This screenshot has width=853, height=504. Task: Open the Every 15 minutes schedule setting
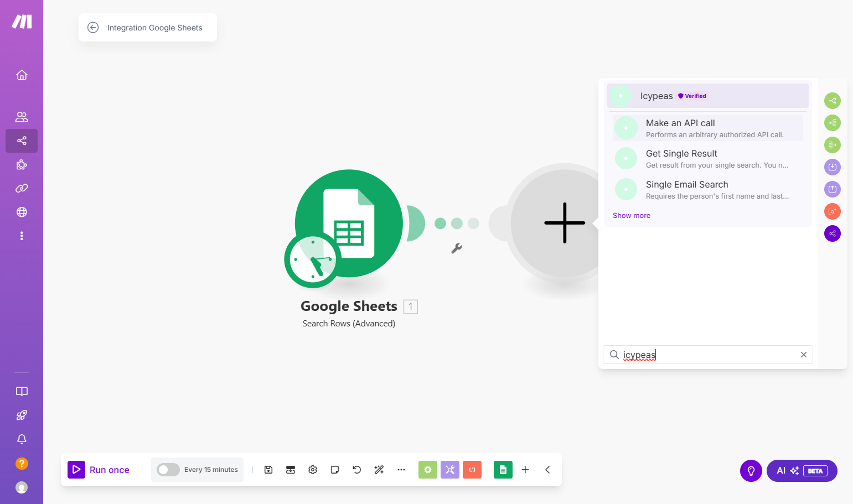pos(211,470)
